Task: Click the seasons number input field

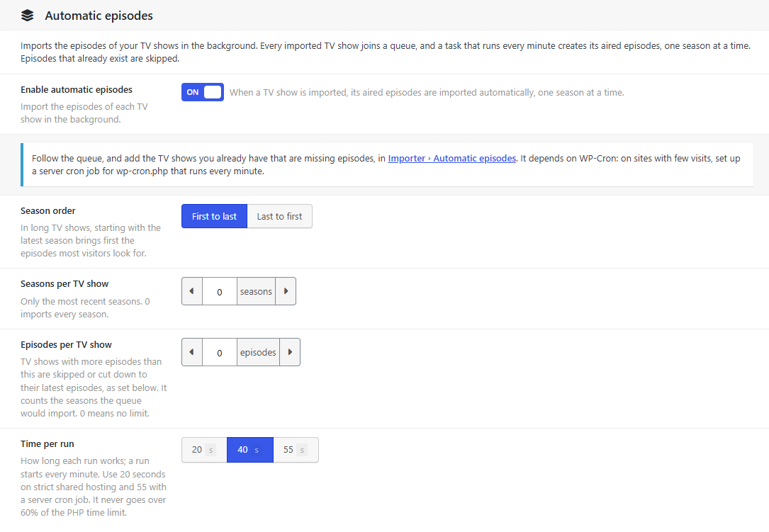Action: click(x=220, y=291)
